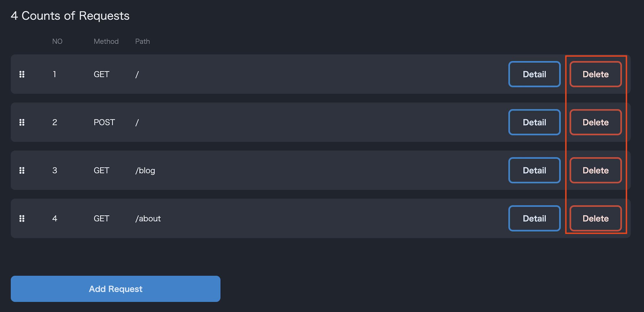
Task: Click the drag handle for /about request
Action: (x=22, y=219)
